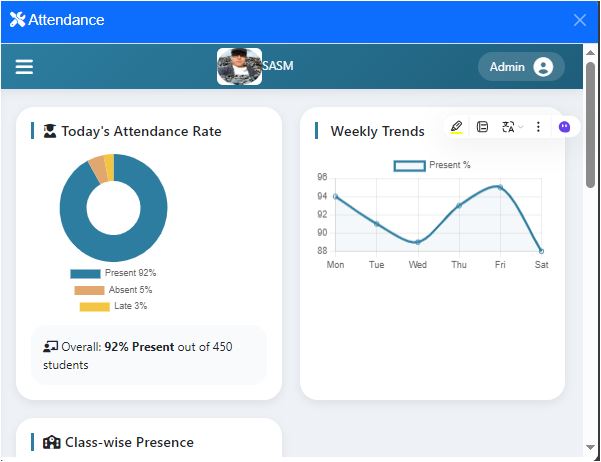Screen dimensions: 601x462
Task: Click the Attendance tools icon in title bar
Action: pyautogui.click(x=17, y=20)
